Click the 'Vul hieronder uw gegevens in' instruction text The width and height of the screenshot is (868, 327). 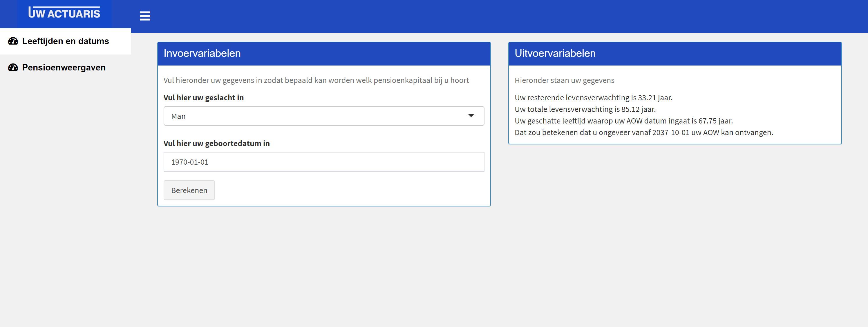pyautogui.click(x=316, y=80)
